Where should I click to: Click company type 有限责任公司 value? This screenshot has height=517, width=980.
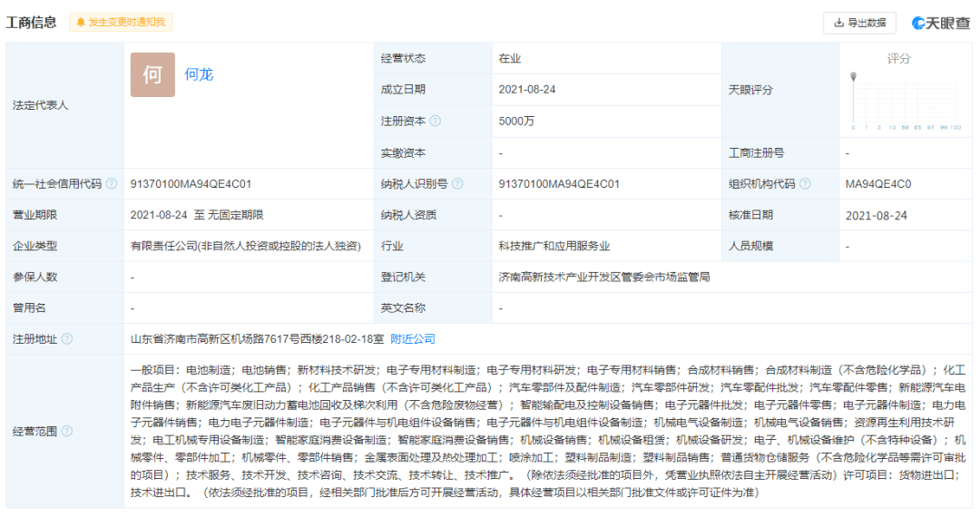pos(246,246)
